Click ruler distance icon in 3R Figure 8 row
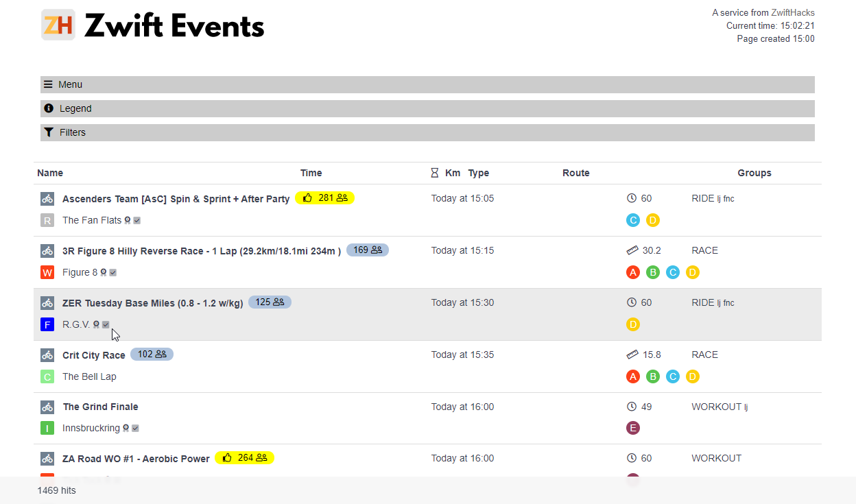Screen dimensions: 856x504 (632, 250)
